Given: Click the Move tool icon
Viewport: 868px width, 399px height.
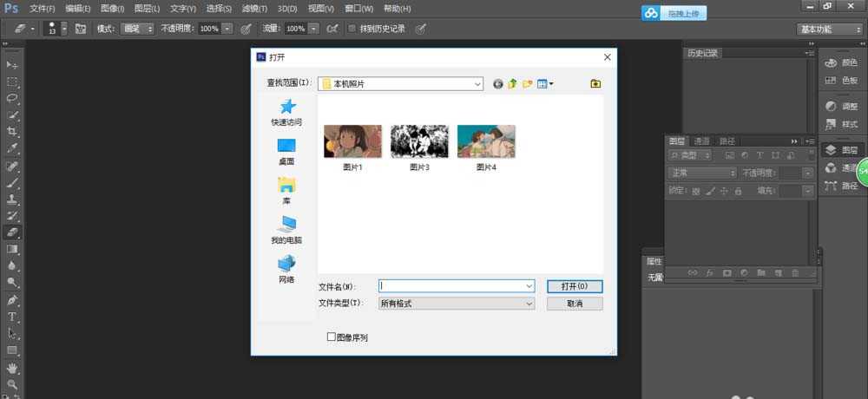Looking at the screenshot, I should point(12,65).
